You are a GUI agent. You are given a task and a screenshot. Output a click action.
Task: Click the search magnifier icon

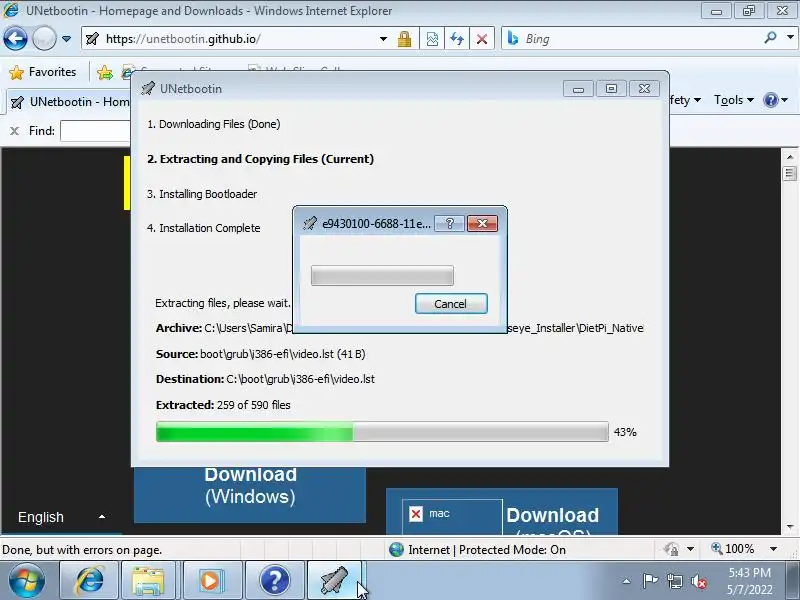(770, 38)
